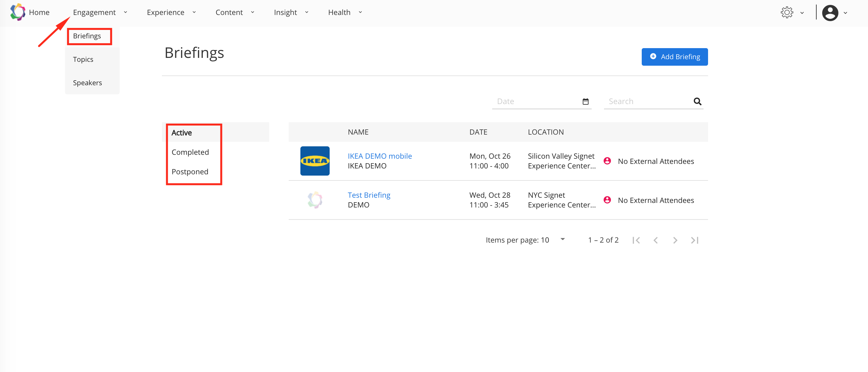Select Speakers from the Engagement submenu

87,83
